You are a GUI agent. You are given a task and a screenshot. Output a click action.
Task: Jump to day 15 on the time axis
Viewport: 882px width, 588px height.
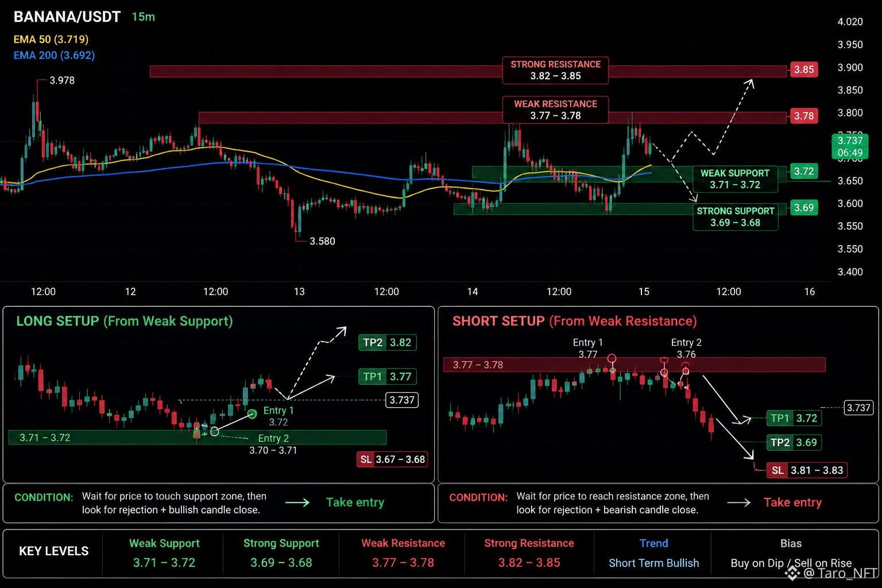click(644, 292)
